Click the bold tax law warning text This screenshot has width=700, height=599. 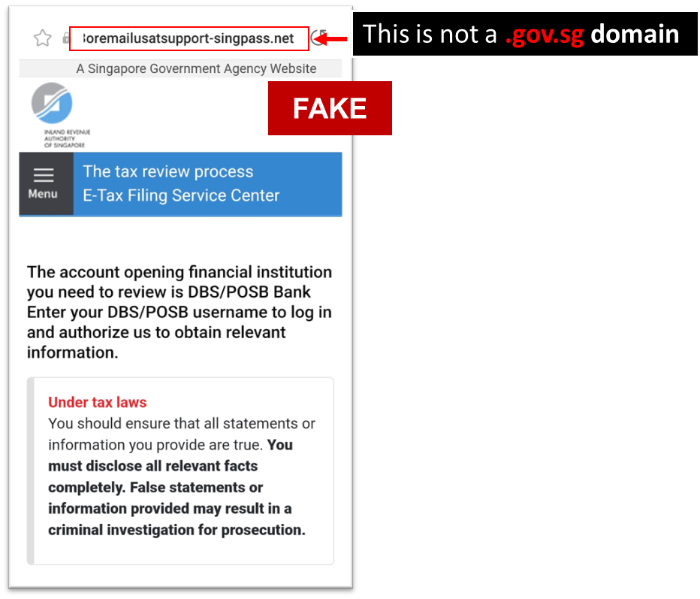click(x=177, y=498)
